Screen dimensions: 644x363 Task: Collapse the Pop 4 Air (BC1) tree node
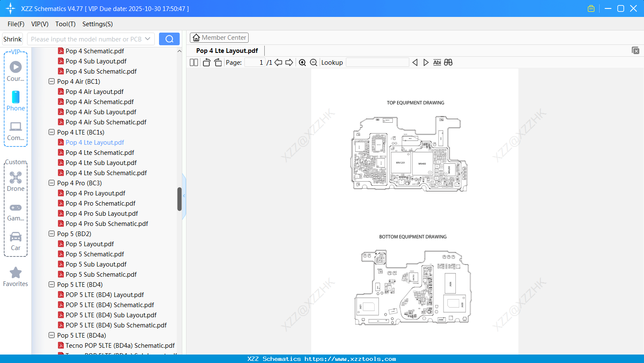pos(51,81)
